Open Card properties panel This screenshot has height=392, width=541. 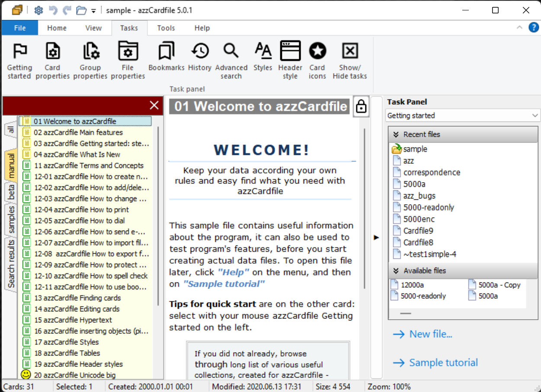coord(52,61)
